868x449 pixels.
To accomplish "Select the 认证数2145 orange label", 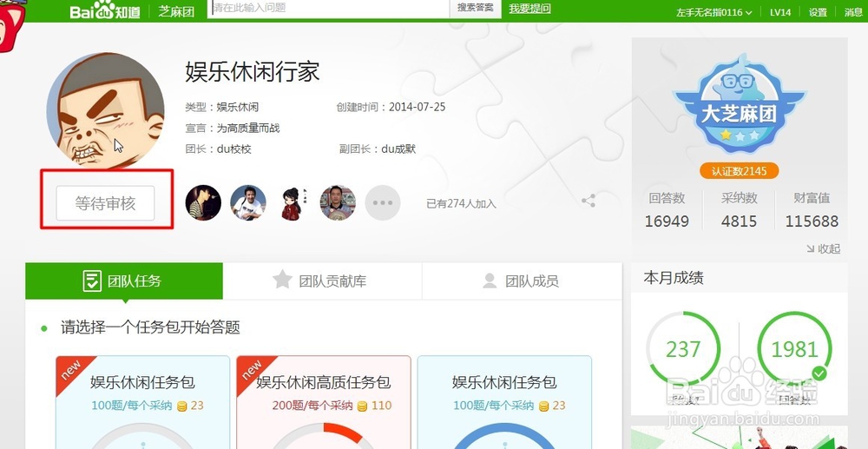I will click(739, 171).
